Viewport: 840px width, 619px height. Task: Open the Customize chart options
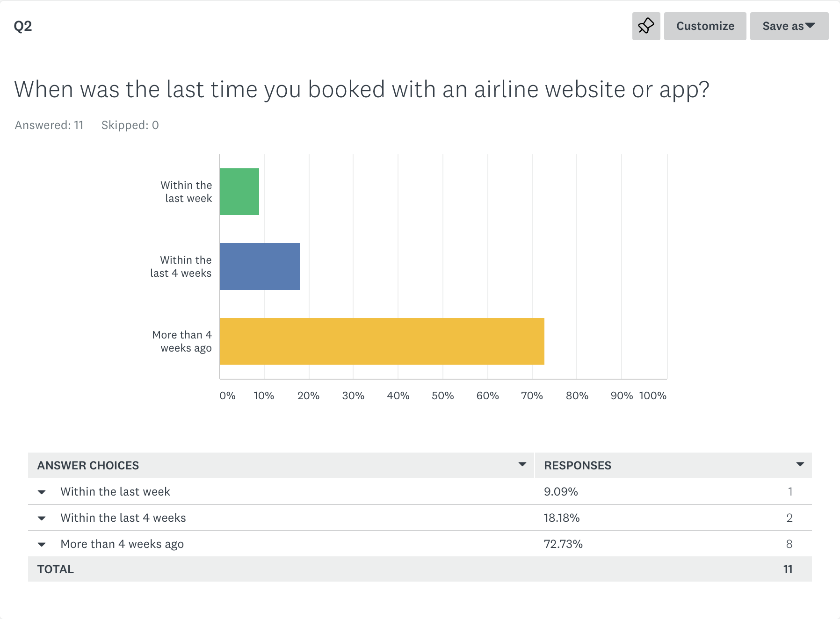(x=705, y=26)
